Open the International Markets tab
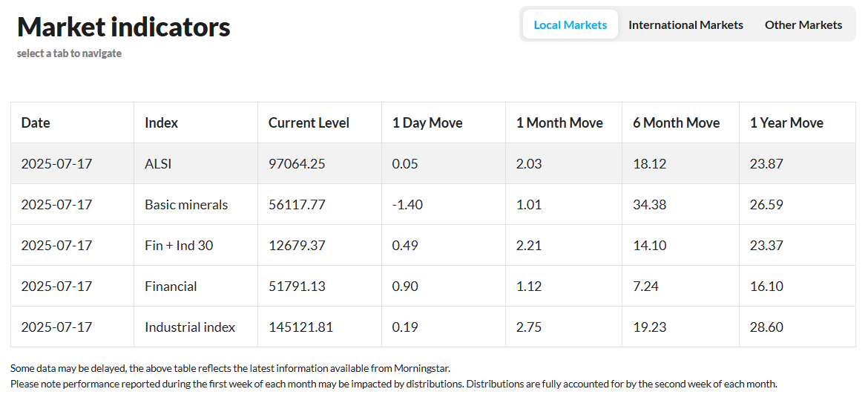Screen dimensions: 868x406 (x=686, y=24)
